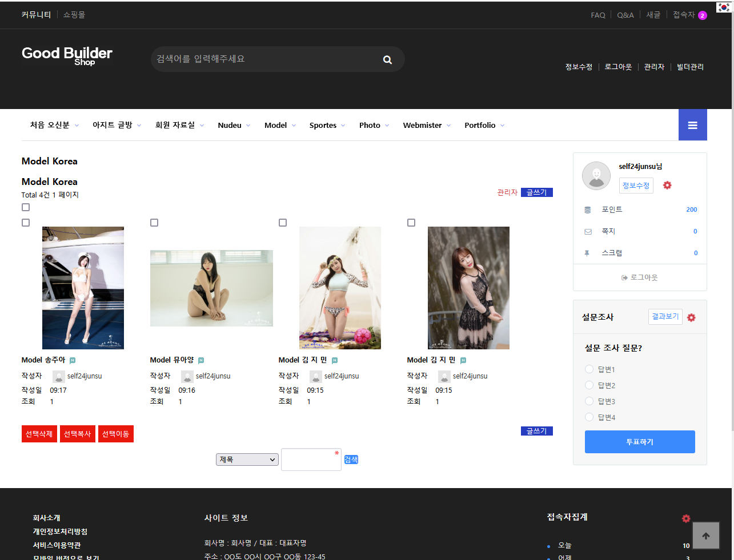Click the 쇼핑몰 tab at top
734x560 pixels.
point(74,15)
